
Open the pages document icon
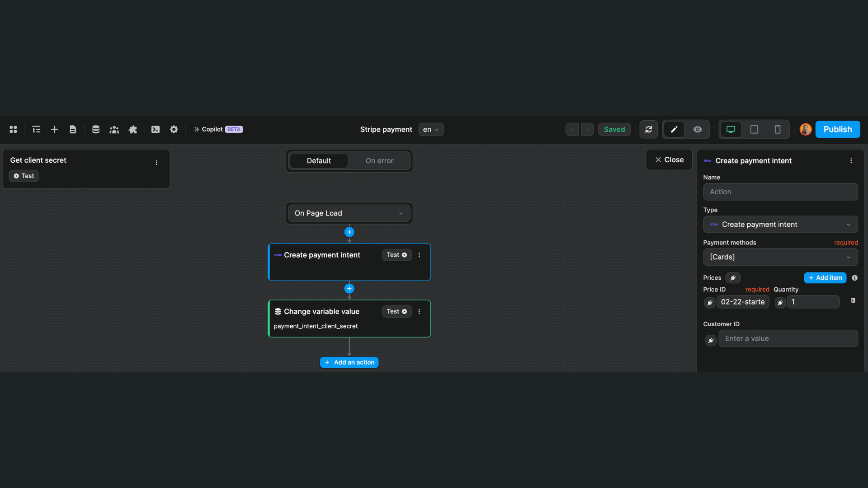click(73, 130)
